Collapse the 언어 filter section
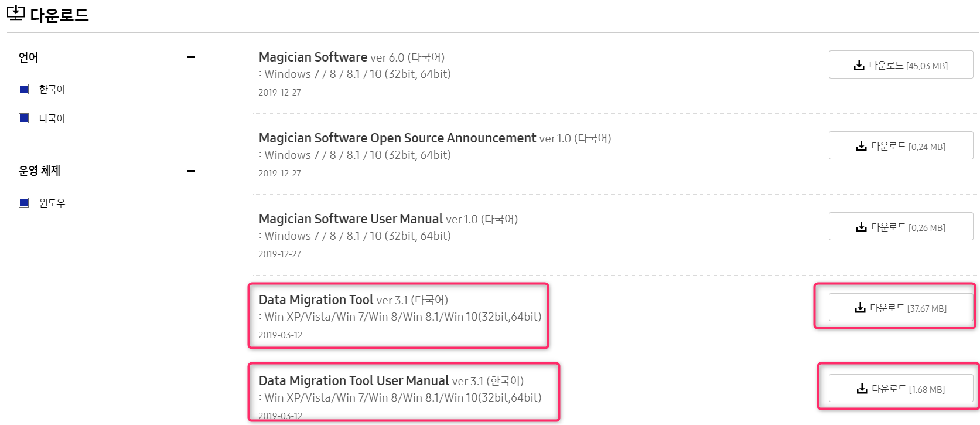This screenshot has width=980, height=425. click(x=191, y=57)
